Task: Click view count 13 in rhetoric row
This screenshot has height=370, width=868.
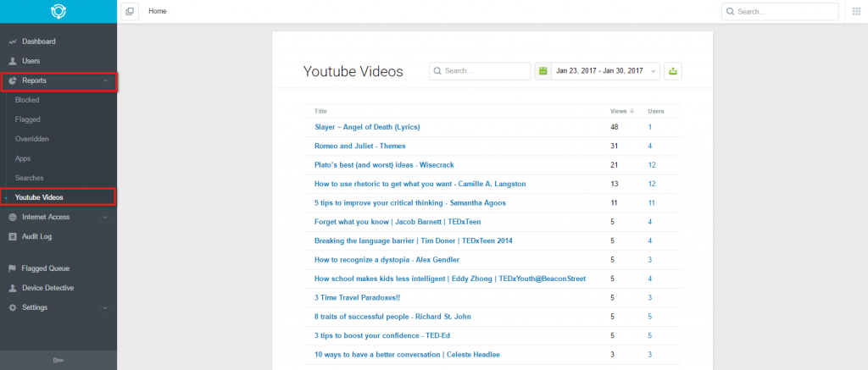Action: 614,184
